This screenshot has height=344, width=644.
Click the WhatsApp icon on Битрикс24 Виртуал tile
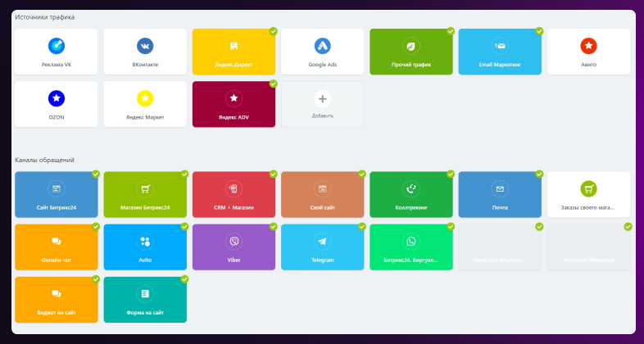tap(411, 242)
